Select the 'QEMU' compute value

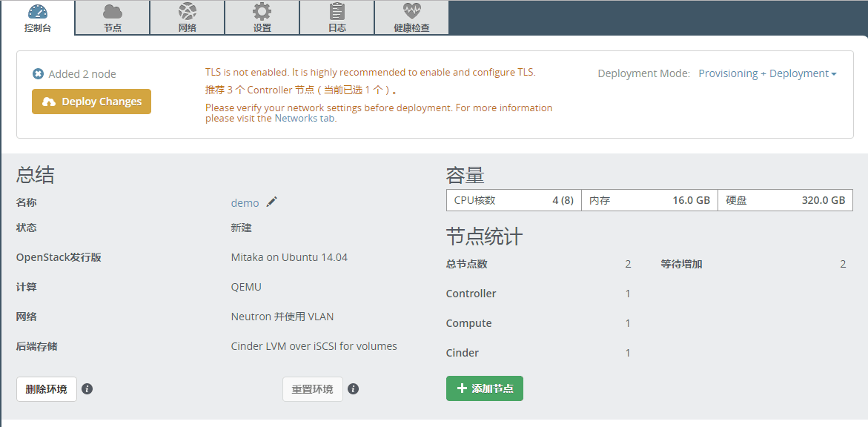click(x=246, y=287)
